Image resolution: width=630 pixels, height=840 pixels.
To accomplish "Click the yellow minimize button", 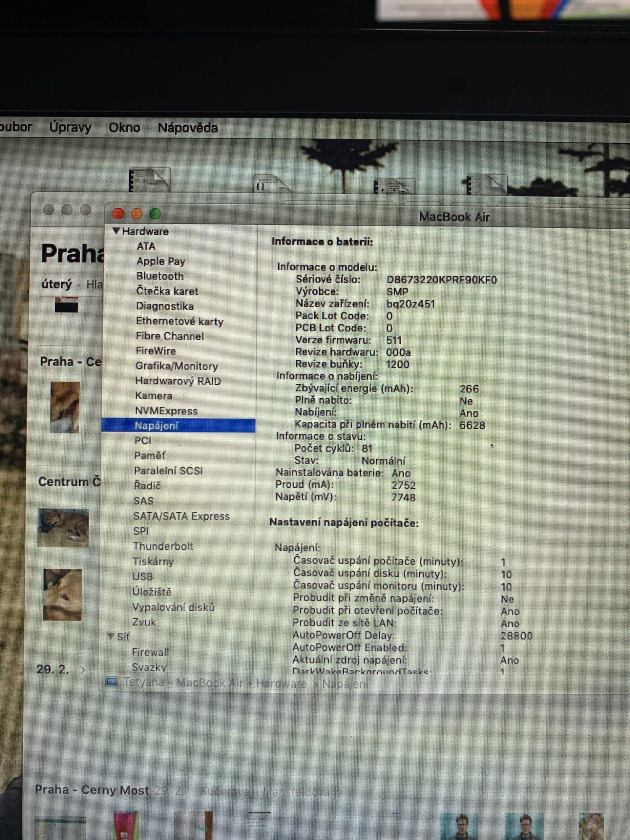I will 136,214.
